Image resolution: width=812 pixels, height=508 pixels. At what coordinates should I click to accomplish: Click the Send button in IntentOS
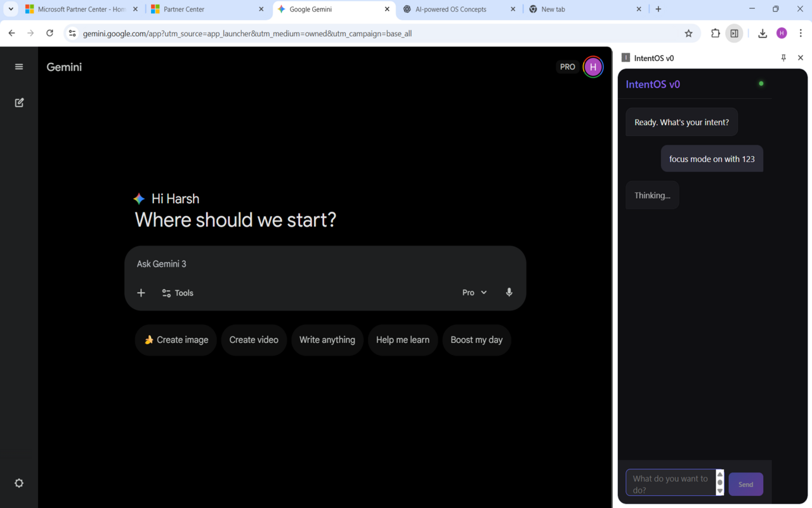tap(746, 485)
